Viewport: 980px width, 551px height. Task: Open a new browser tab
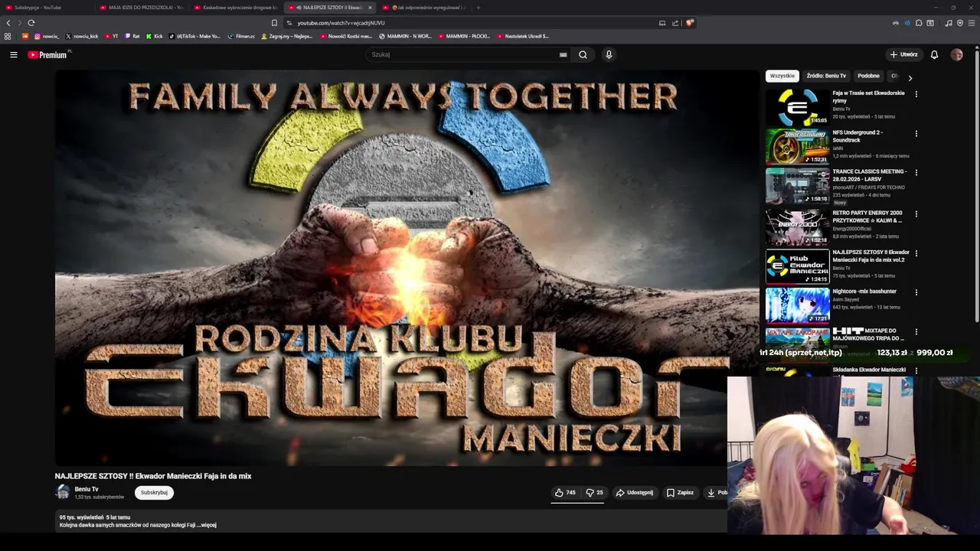click(478, 8)
